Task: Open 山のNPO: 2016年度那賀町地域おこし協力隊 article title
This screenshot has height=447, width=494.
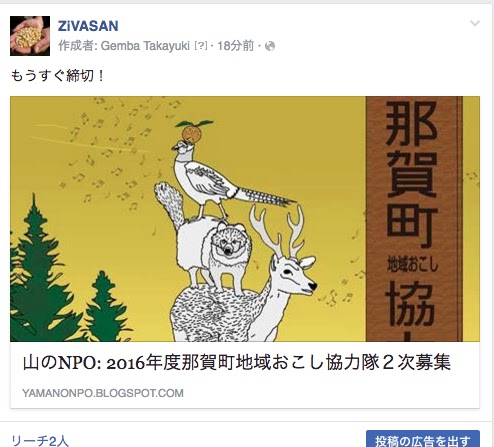Action: click(237, 363)
